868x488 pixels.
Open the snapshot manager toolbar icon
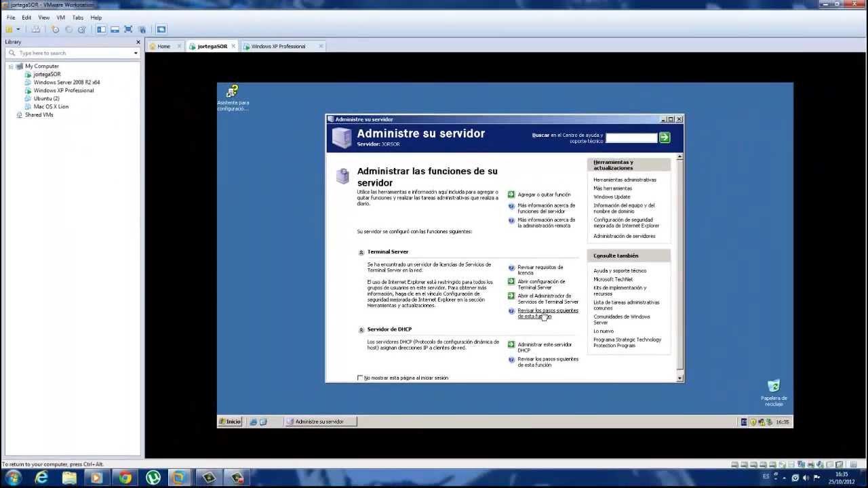[82, 29]
